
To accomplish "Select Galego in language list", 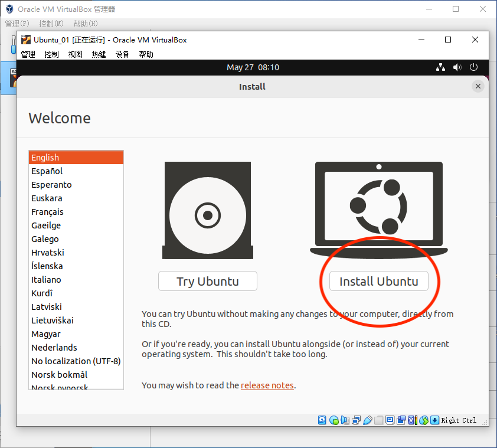I will (76, 238).
